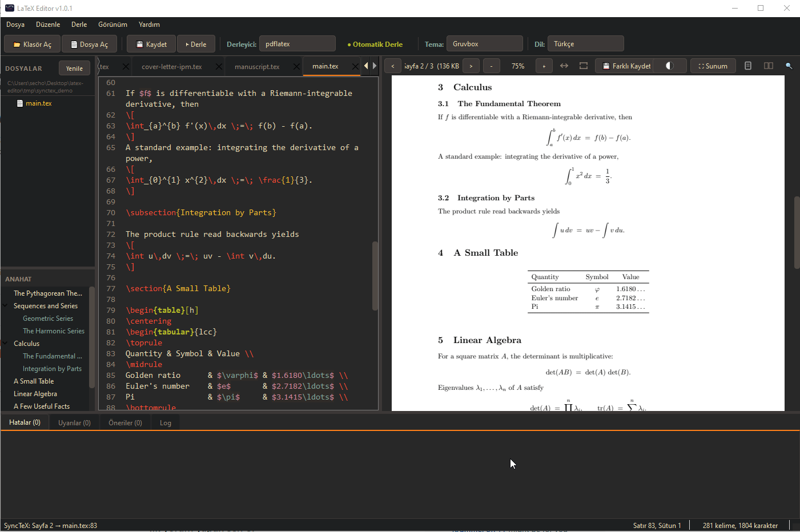This screenshot has height=532, width=800.
Task: Click Satır 83, Sütun 1 status
Action: 657,526
